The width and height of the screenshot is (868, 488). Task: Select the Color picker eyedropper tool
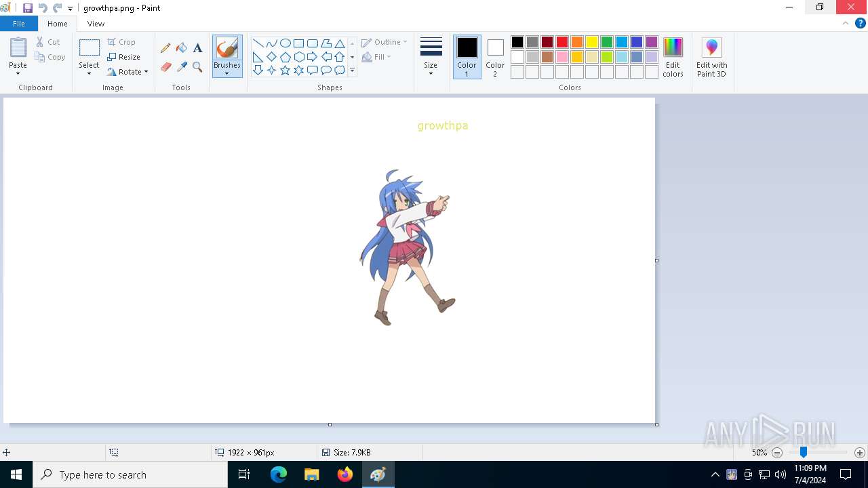[182, 67]
